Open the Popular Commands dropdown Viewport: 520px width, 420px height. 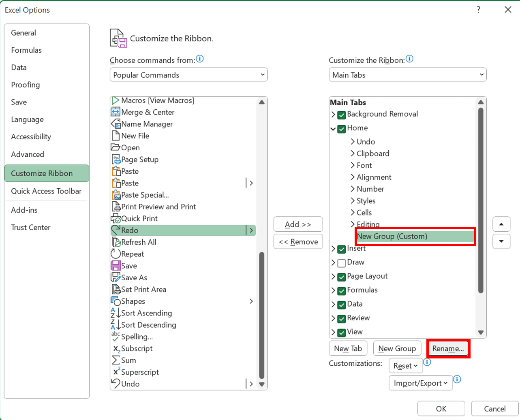tap(188, 75)
